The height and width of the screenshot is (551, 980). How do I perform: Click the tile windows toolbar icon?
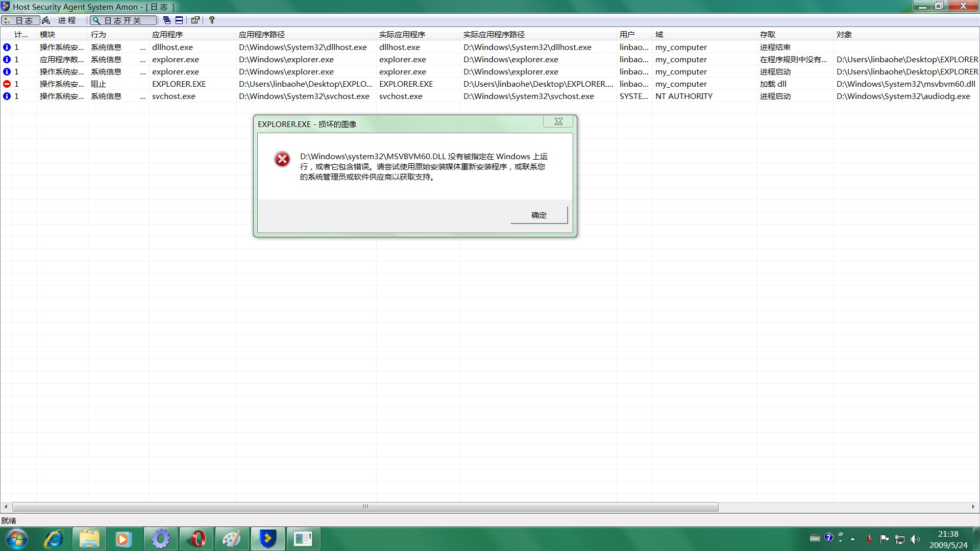179,20
